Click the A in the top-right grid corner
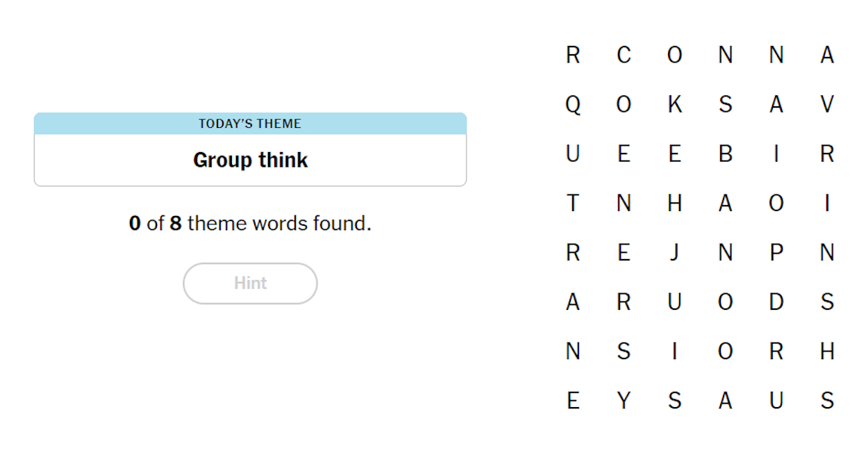Image resolution: width=868 pixels, height=471 pixels. click(x=827, y=55)
